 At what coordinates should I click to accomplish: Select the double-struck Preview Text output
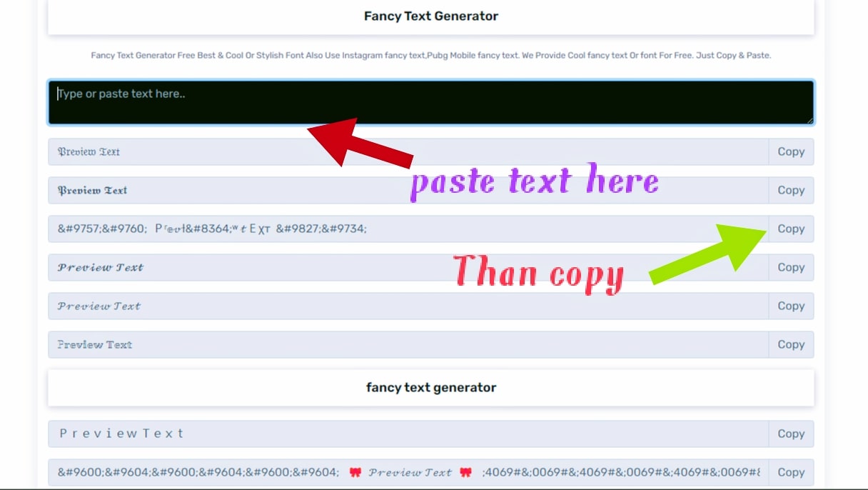[x=408, y=344]
